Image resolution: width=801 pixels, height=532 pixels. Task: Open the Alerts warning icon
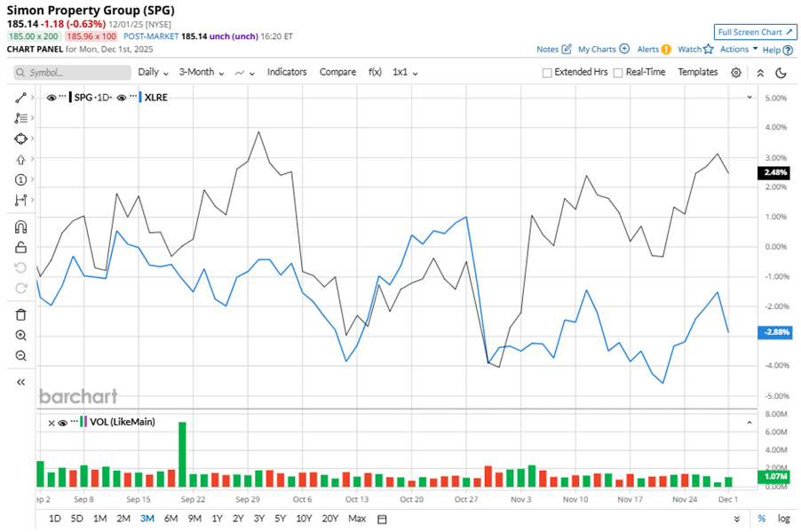pos(666,49)
